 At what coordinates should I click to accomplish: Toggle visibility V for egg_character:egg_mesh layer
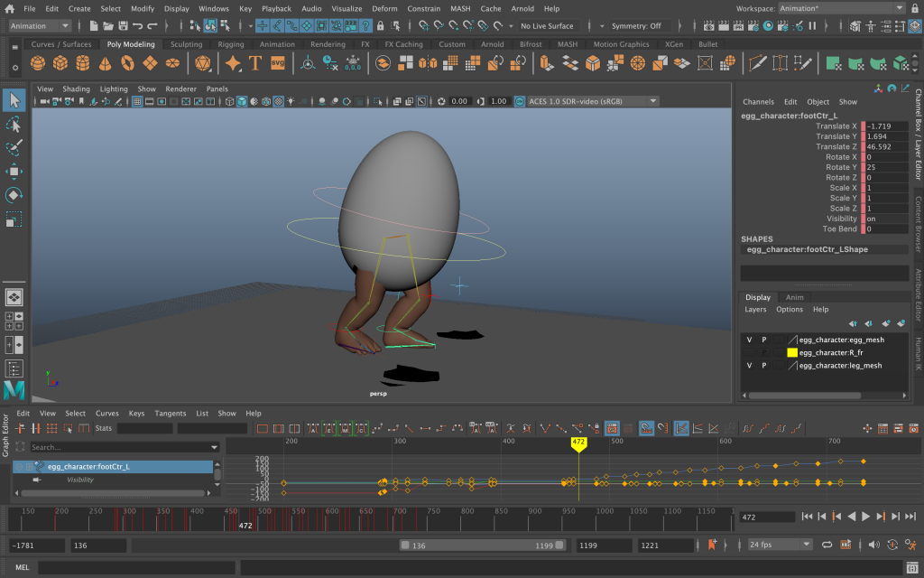[x=749, y=340]
